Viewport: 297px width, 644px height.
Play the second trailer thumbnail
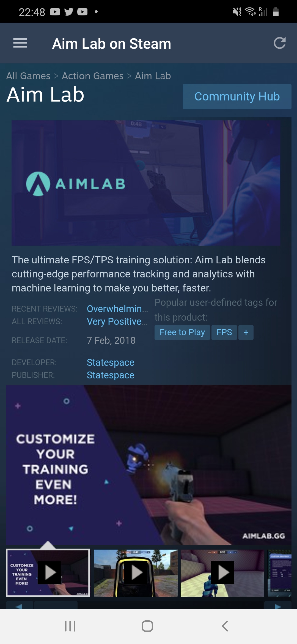[136, 573]
